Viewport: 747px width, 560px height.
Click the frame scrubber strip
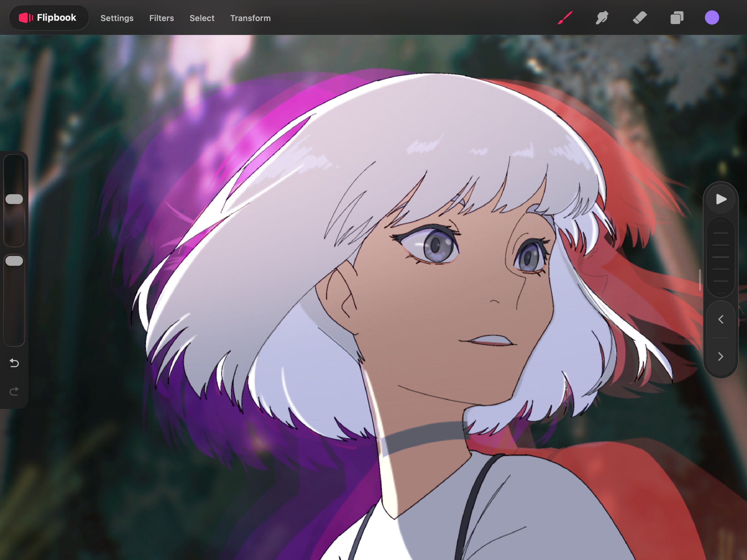(721, 257)
